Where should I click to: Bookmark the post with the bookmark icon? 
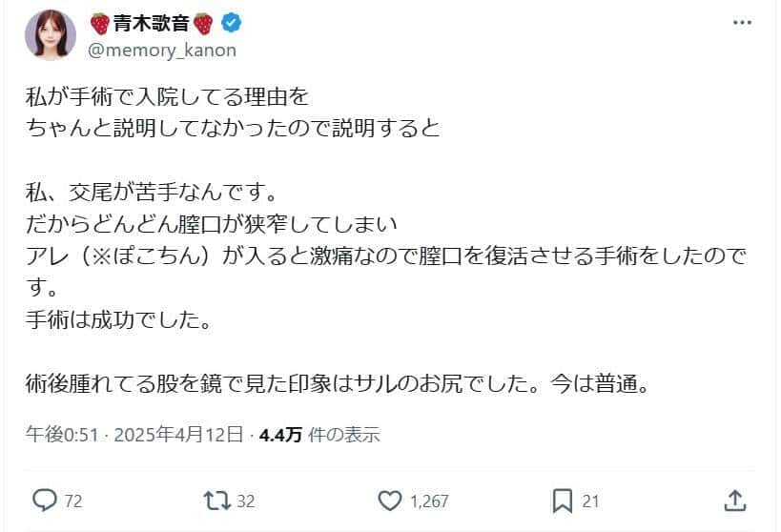tap(563, 500)
